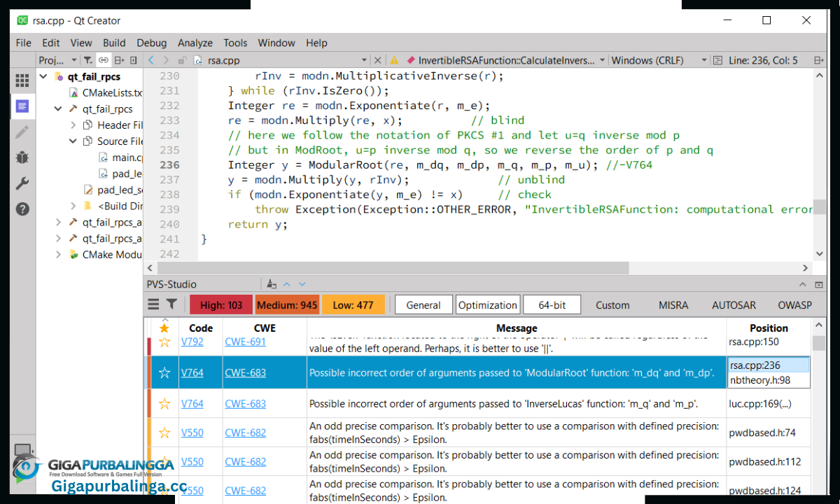Click PVS-Studio filter funnel icon
Image resolution: width=840 pixels, height=504 pixels.
point(171,304)
